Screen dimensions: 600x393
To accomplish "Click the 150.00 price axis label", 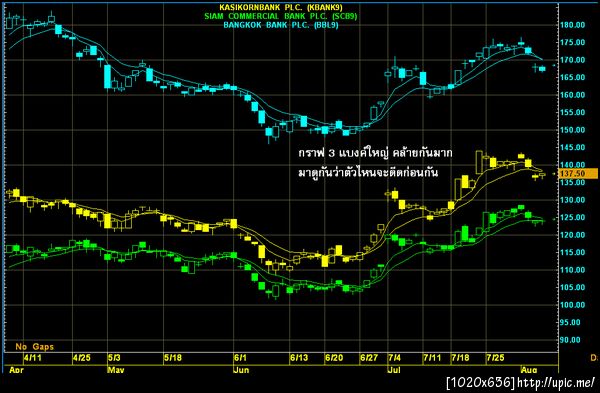I will (x=572, y=130).
